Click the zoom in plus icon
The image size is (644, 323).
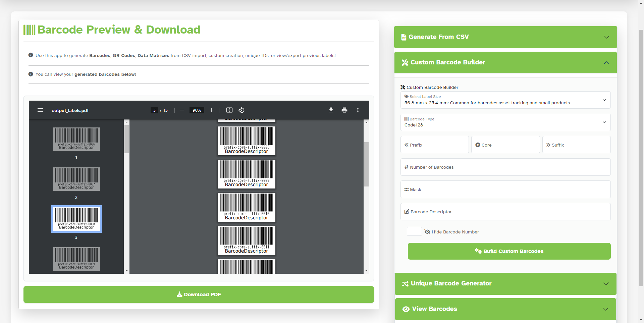(x=212, y=110)
